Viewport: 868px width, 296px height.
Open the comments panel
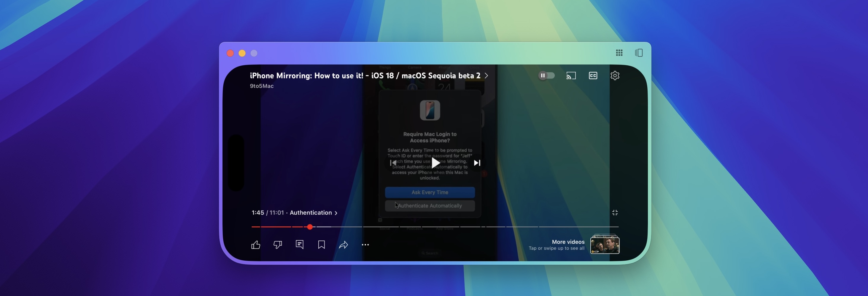pyautogui.click(x=300, y=245)
